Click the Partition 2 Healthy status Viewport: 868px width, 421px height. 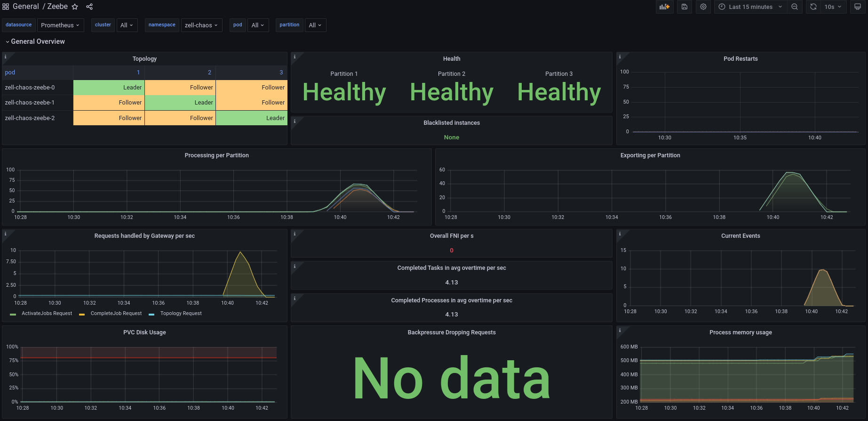click(x=452, y=92)
